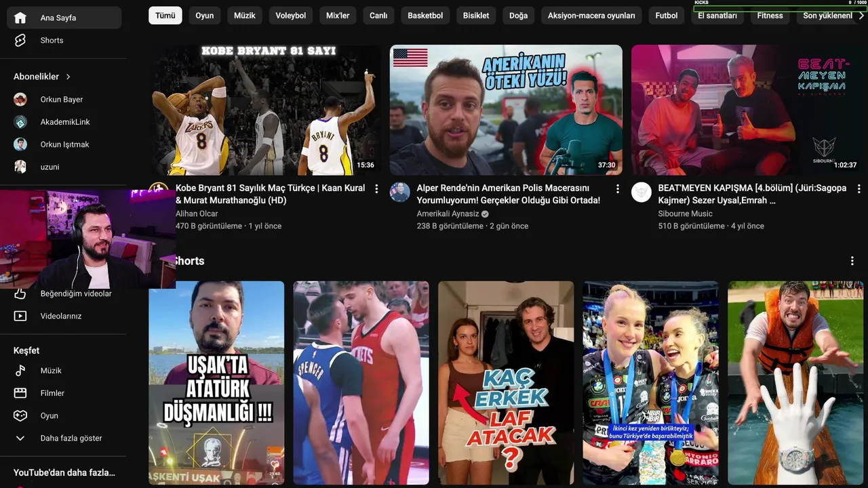868x488 pixels.
Task: Select the Mix'ler filter chip
Action: coord(338,16)
